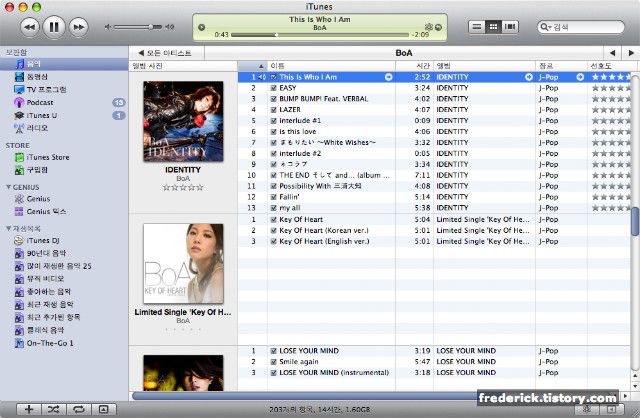Skip forward to the next track
The width and height of the screenshot is (640, 418).
tap(78, 27)
